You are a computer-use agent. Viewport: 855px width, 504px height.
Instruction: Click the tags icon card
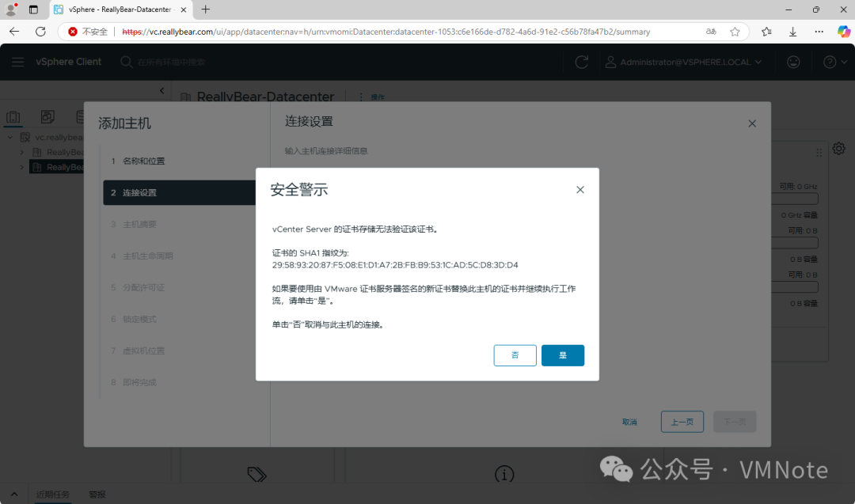point(256,474)
